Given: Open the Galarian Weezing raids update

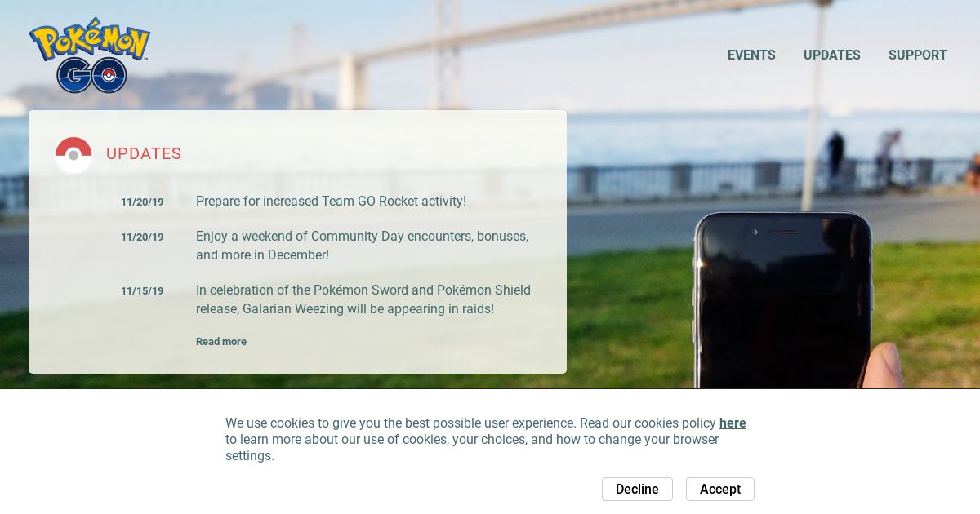Looking at the screenshot, I should [363, 299].
